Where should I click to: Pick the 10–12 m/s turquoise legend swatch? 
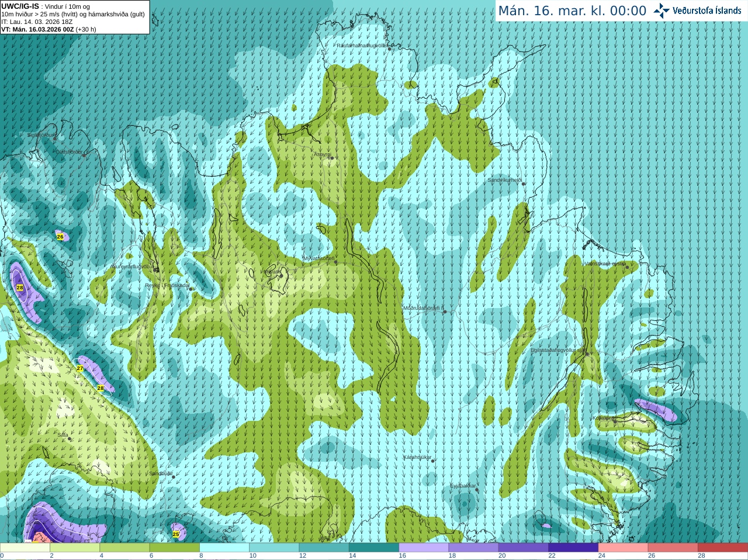(274, 548)
